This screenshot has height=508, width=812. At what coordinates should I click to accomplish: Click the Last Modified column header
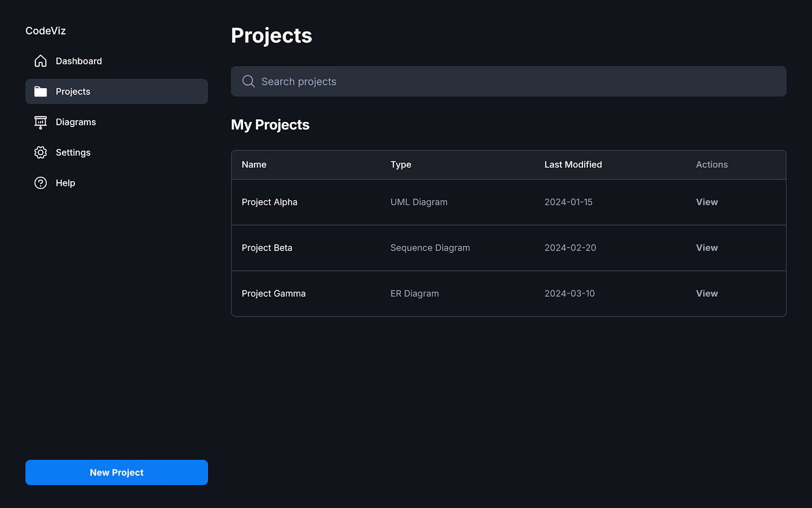573,164
